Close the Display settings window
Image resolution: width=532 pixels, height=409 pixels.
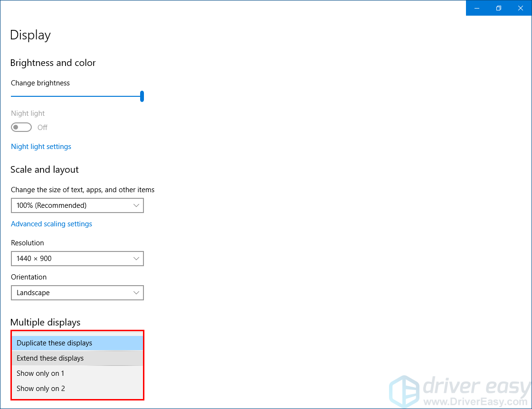coord(521,8)
